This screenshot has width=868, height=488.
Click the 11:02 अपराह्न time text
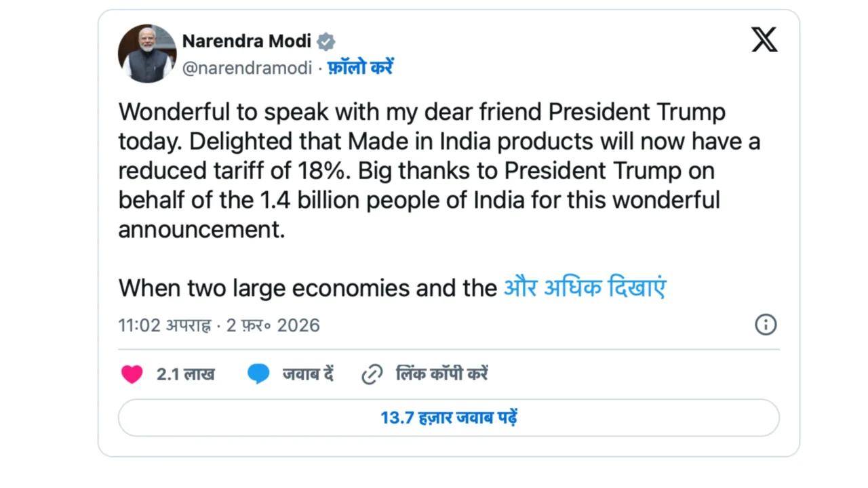[x=164, y=325]
